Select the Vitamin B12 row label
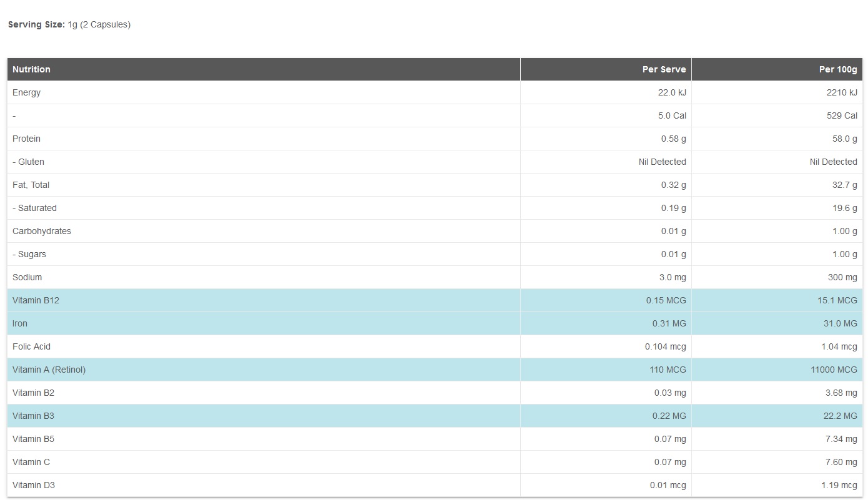This screenshot has width=868, height=500. coord(36,300)
